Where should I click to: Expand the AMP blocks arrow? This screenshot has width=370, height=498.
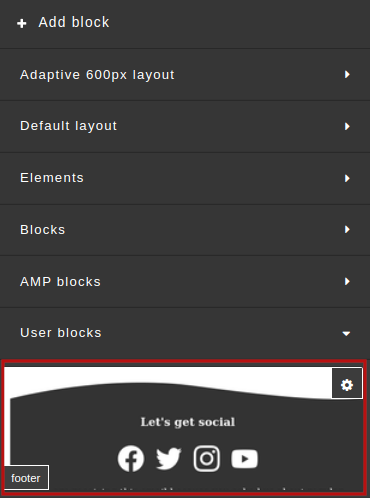[x=347, y=281]
